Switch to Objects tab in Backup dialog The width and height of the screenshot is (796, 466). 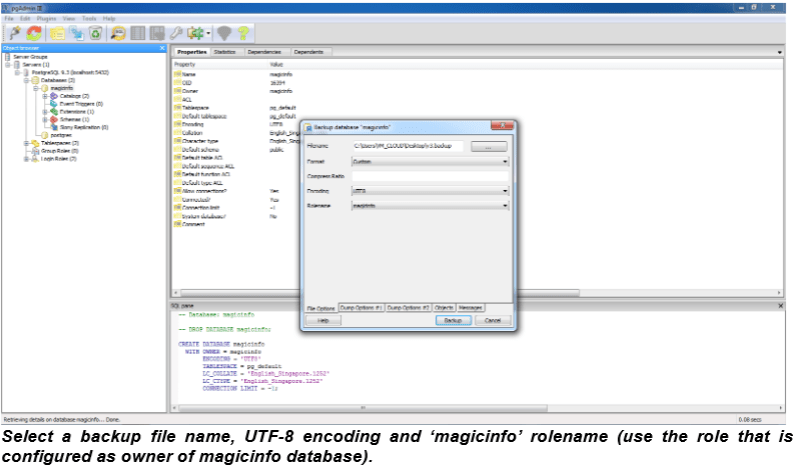click(444, 308)
